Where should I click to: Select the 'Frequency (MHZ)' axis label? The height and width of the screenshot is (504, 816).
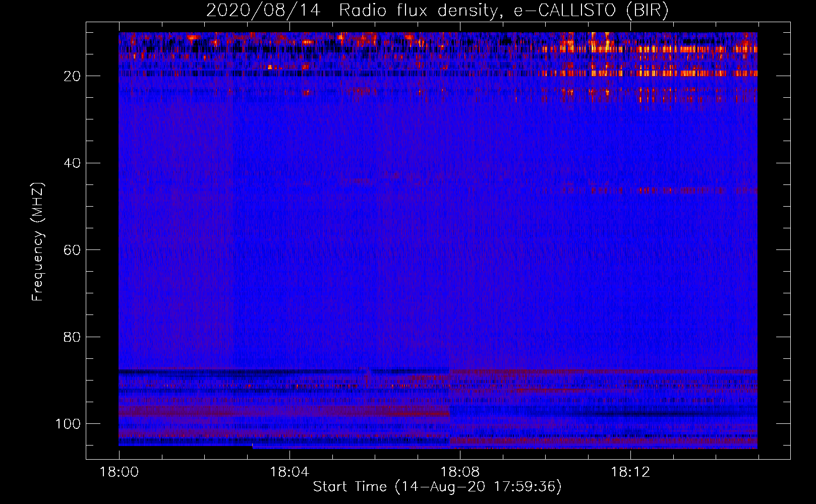point(38,241)
